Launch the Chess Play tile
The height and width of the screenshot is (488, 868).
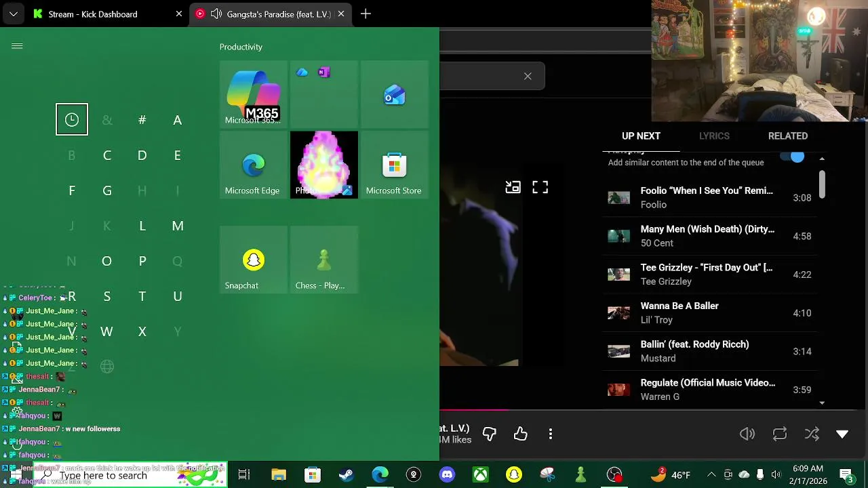pyautogui.click(x=323, y=260)
